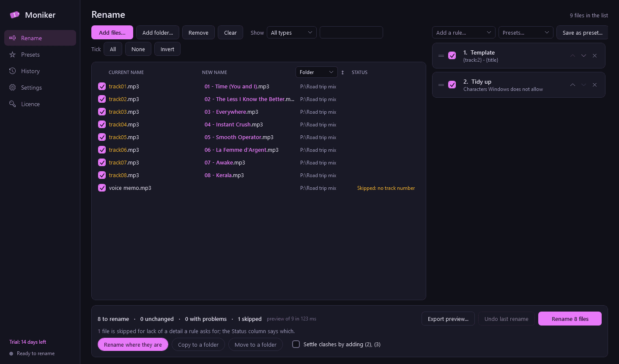Select Rename where they are option
This screenshot has height=364, width=619.
[133, 345]
